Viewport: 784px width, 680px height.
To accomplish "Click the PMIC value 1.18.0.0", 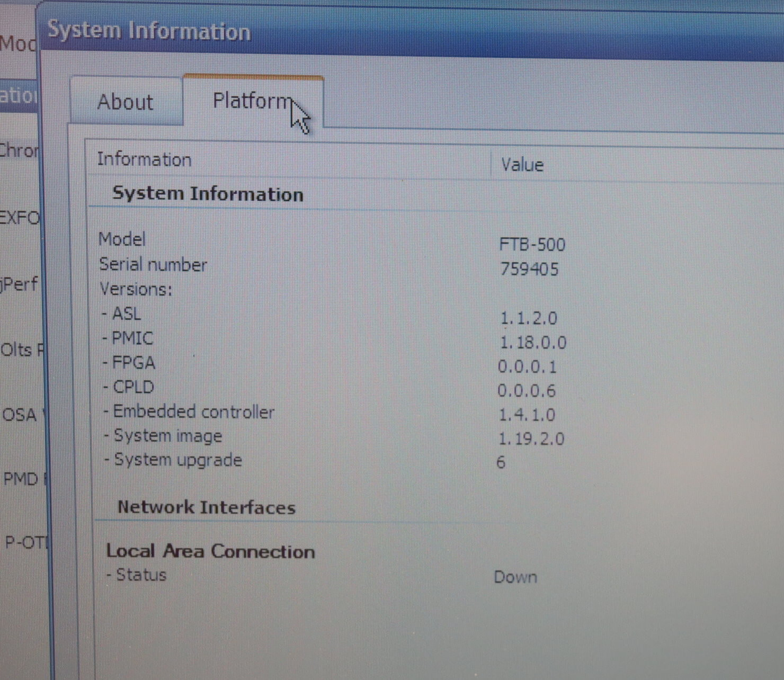I will point(533,343).
